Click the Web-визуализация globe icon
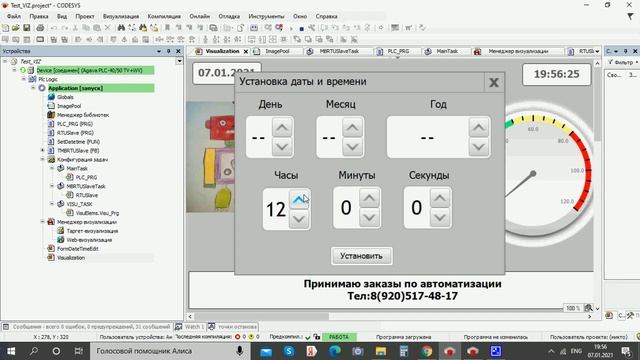 [x=60, y=240]
